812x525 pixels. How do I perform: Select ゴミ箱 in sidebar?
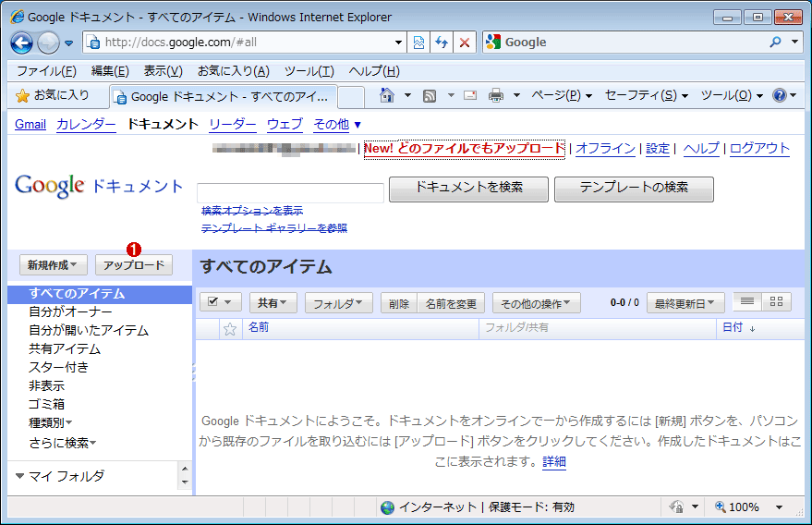(x=46, y=404)
